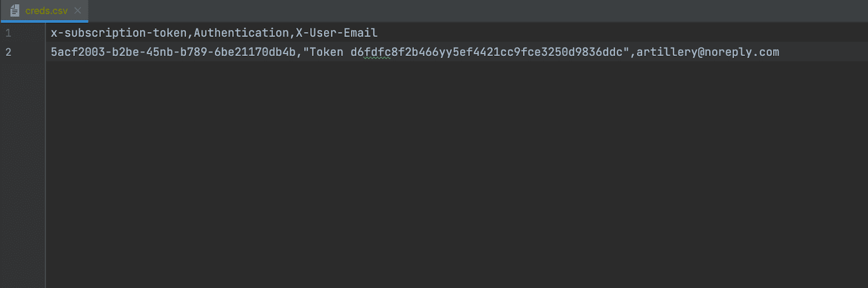Click the X-User-Email header text
This screenshot has width=868, height=288.
click(336, 33)
